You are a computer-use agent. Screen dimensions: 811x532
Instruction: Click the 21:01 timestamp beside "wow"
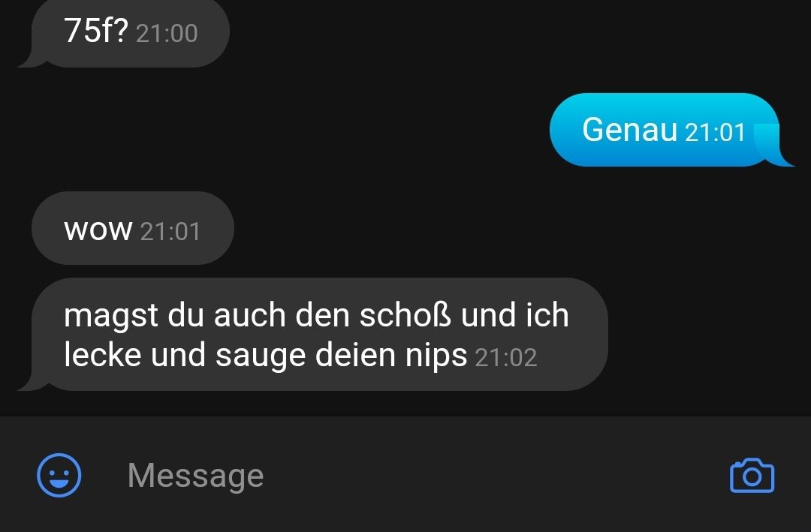[x=170, y=231]
